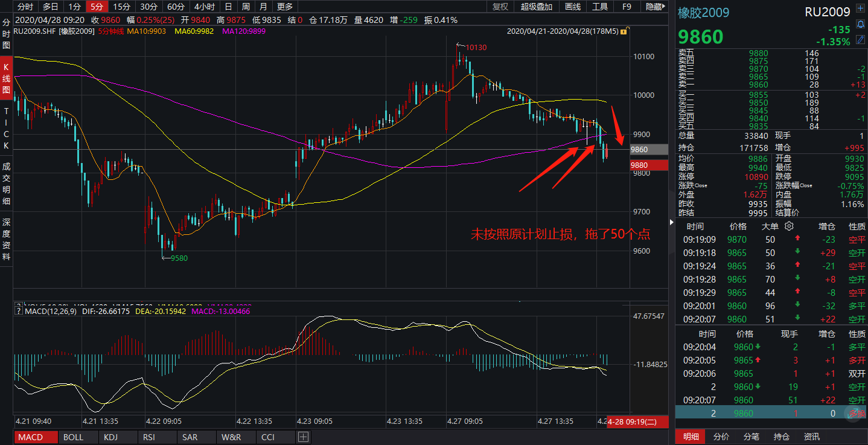Screen dimensions: 868x445
Task: Open the 工具 tools menu
Action: click(x=600, y=7)
